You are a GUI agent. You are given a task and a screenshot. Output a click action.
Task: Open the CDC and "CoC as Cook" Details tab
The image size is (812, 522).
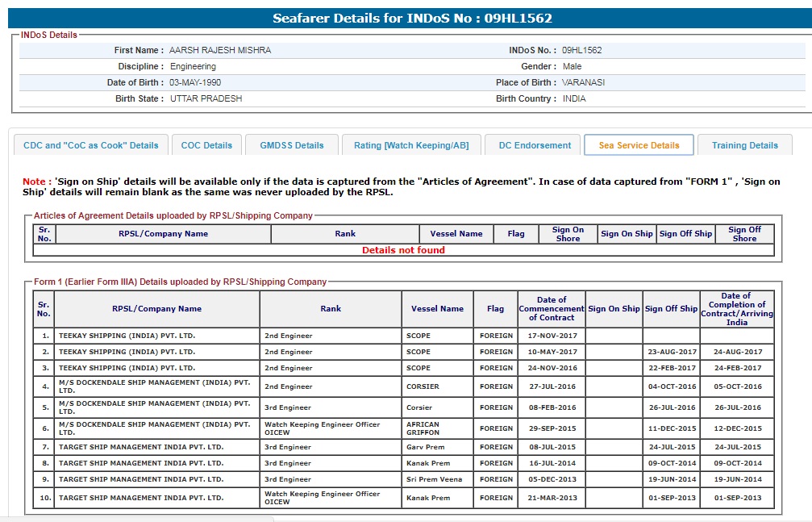coord(91,145)
